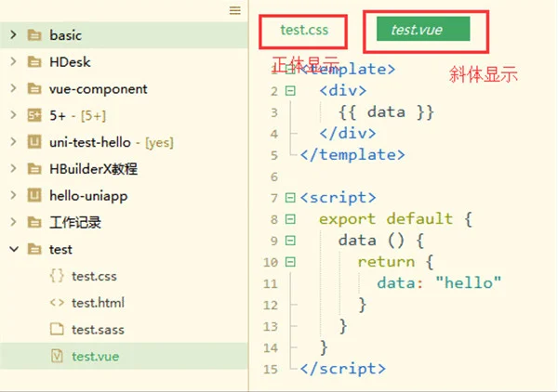Expand the HBuilderX教程 folder
This screenshot has height=392, width=558.
tap(14, 168)
